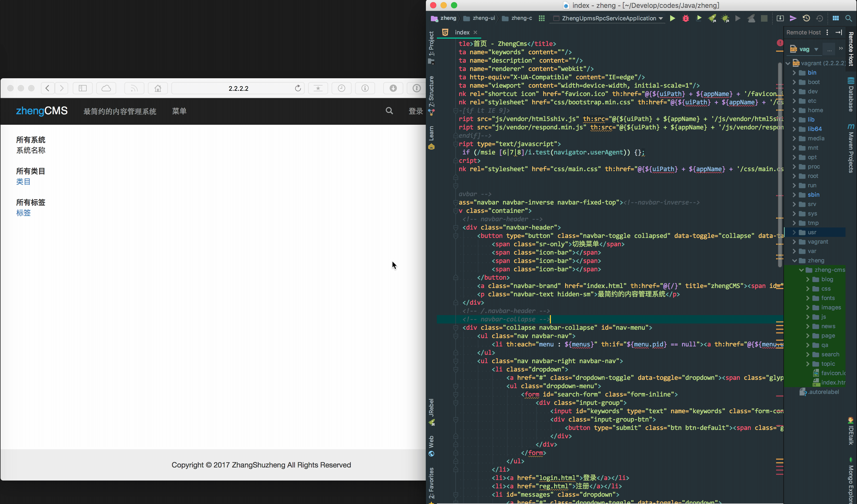Run with JRebel rocket icon
This screenshot has height=504, width=857.
712,18
